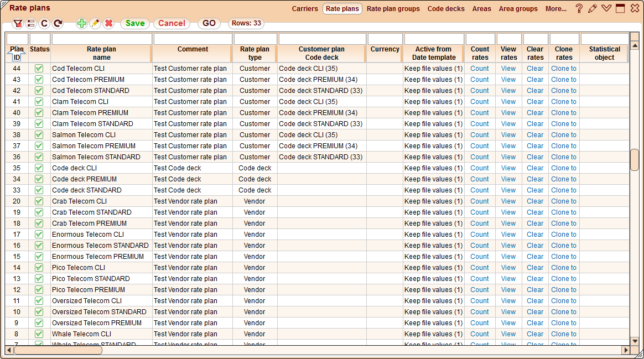Open help with the question mark icon

[x=579, y=8]
